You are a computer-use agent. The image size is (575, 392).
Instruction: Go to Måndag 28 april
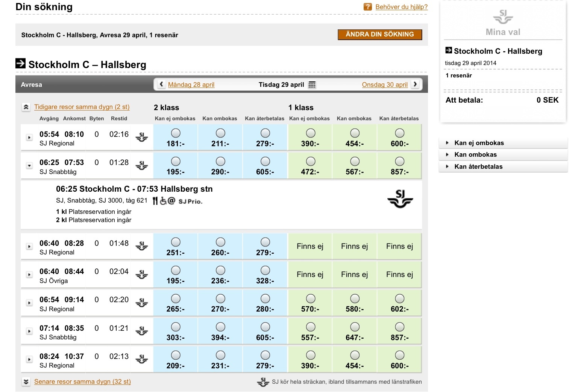191,85
